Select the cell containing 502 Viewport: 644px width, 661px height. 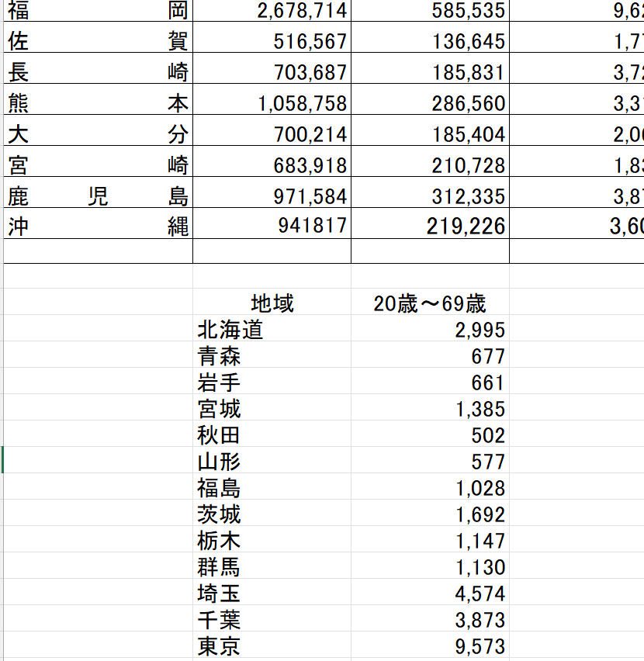[x=431, y=435]
